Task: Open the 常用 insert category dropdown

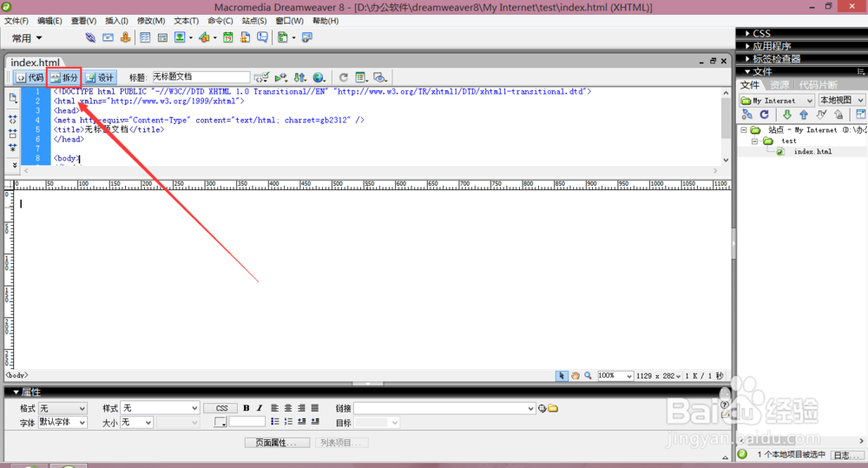Action: coord(27,38)
